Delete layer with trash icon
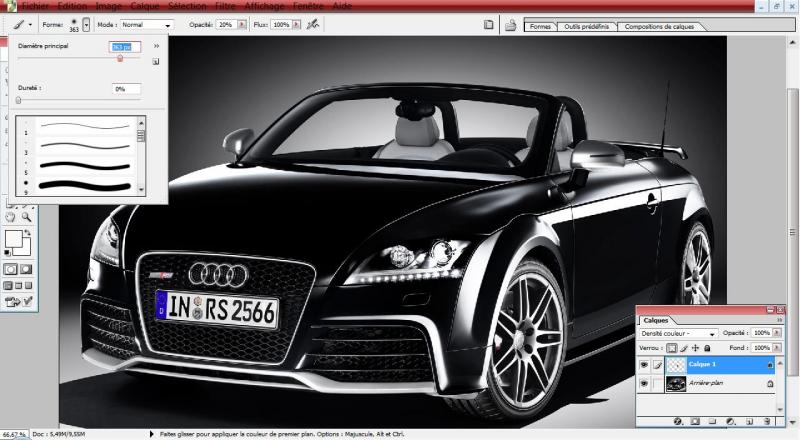The image size is (800, 440). click(x=767, y=422)
